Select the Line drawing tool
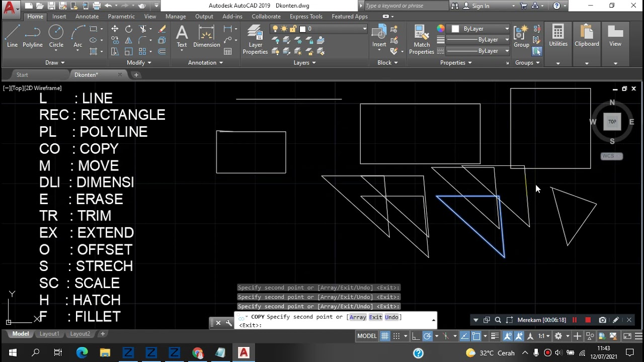Image resolution: width=644 pixels, height=362 pixels. [12, 36]
